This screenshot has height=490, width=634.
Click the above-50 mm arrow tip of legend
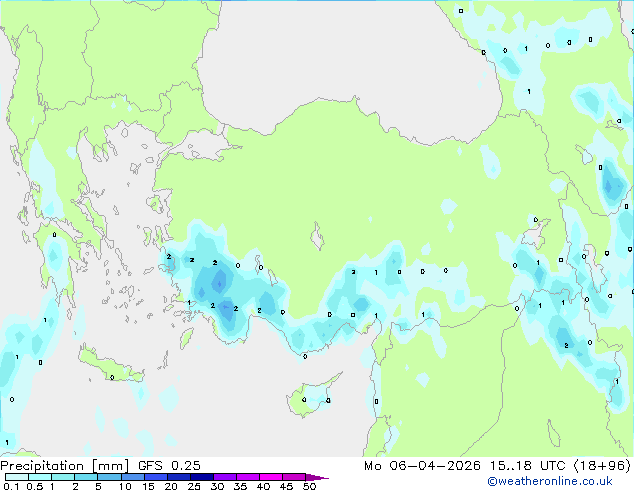pos(317,477)
